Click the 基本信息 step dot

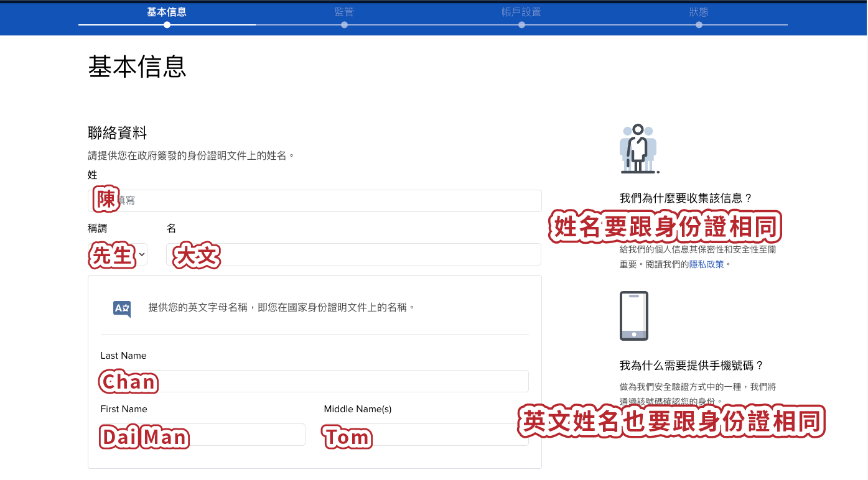(x=167, y=25)
